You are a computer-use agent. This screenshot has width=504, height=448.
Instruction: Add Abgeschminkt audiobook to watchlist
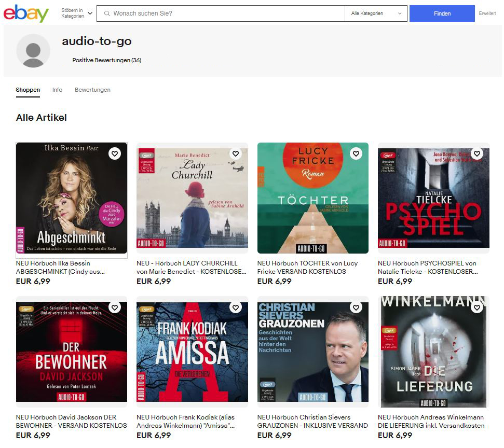pyautogui.click(x=115, y=153)
